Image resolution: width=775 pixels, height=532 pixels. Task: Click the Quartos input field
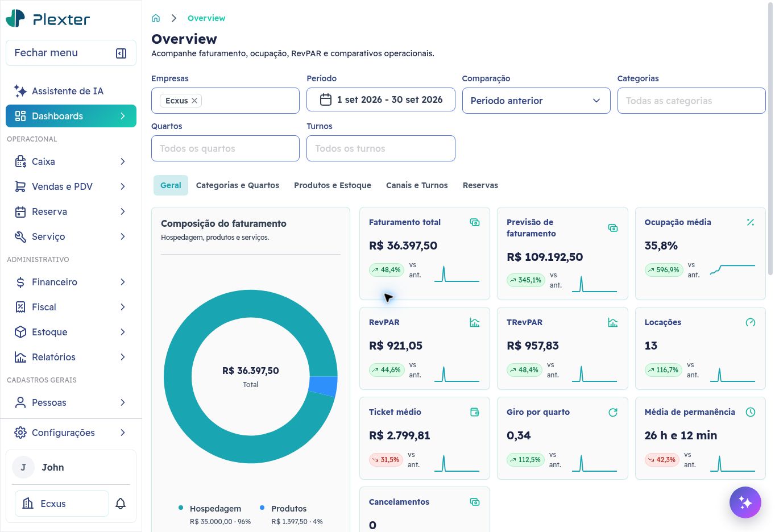point(225,148)
